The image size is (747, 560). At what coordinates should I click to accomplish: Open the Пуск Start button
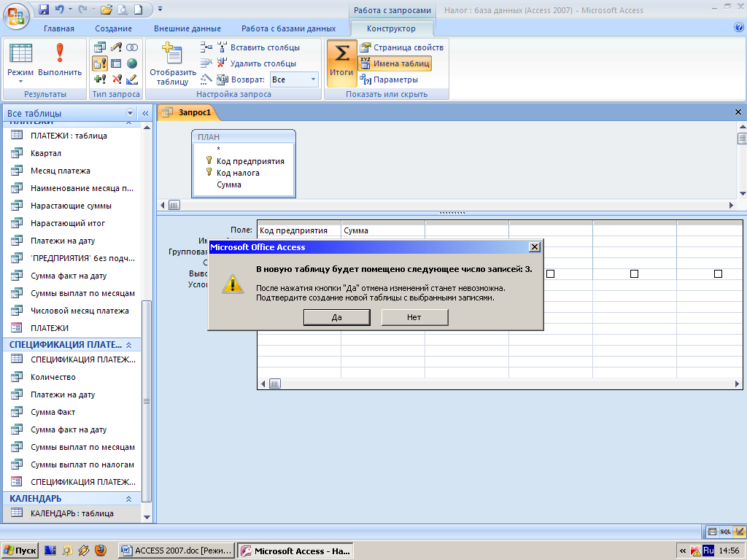click(19, 551)
